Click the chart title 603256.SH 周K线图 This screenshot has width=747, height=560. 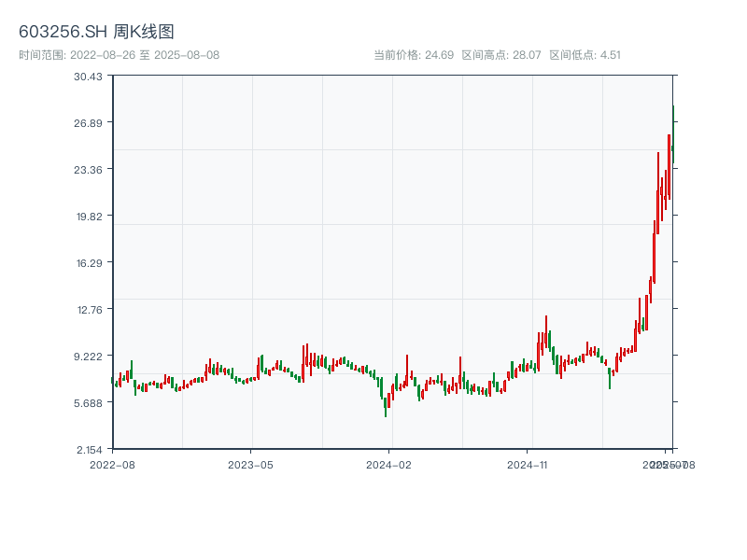pyautogui.click(x=96, y=32)
